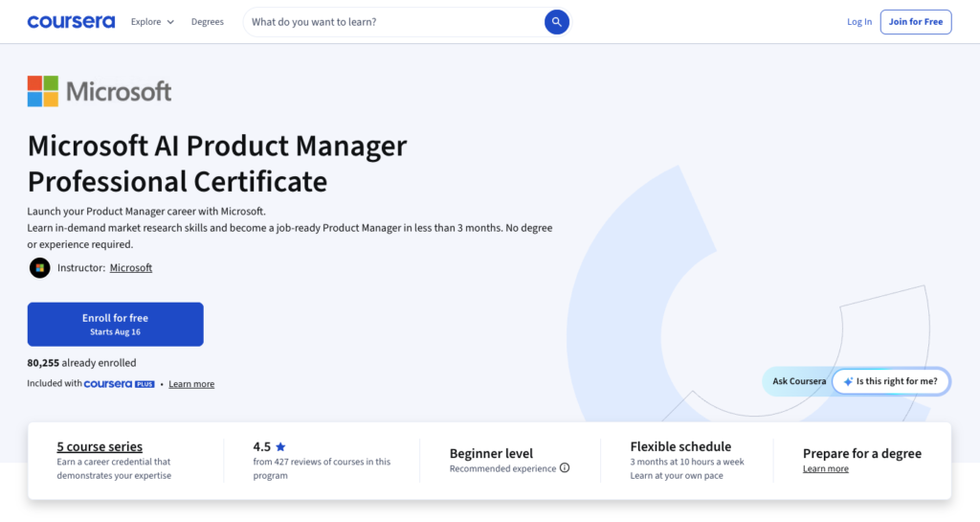Click the Log In link
980x522 pixels.
point(859,22)
